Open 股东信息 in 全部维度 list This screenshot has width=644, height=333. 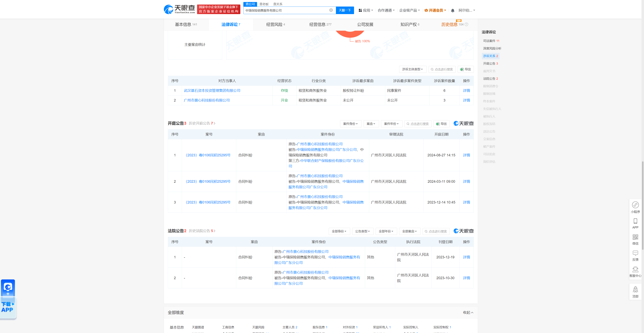tap(320, 327)
